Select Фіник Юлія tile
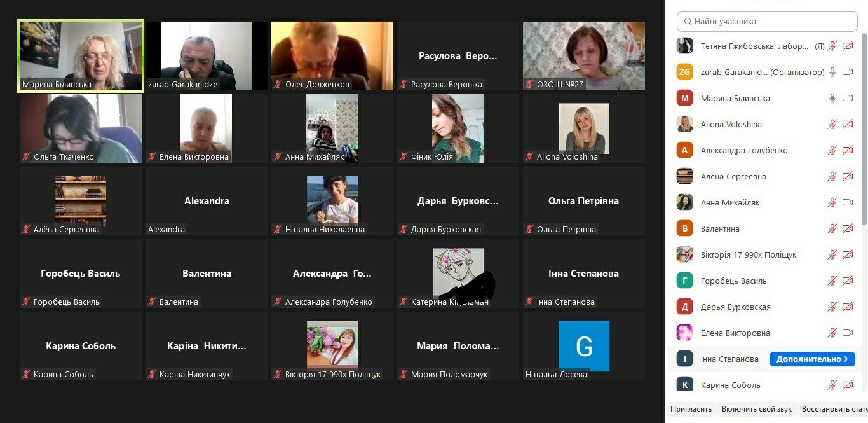 point(458,128)
